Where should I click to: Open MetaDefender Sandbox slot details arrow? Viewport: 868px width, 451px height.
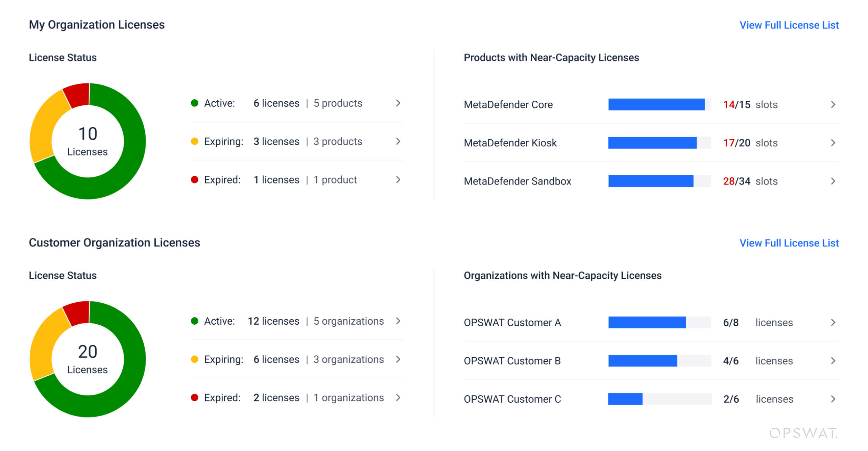tap(833, 181)
